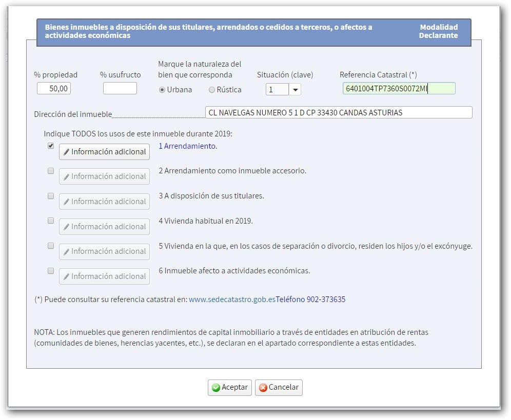Click the Aceptar button

230,387
